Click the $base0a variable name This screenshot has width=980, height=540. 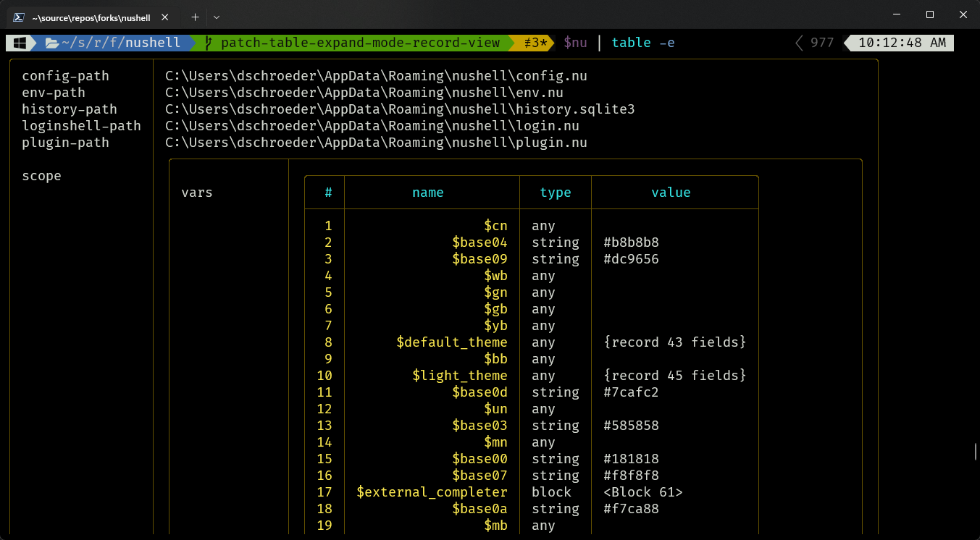point(479,509)
